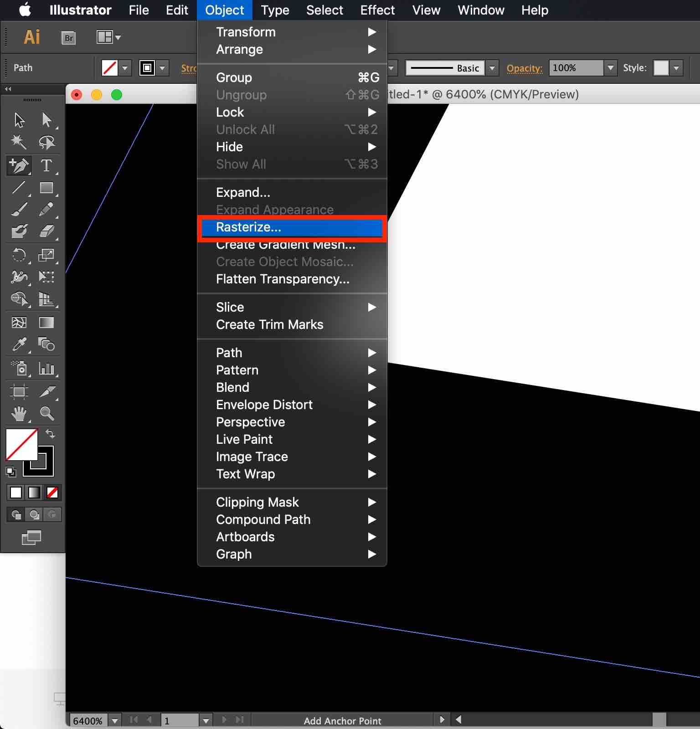Select the Free Transform tool

coord(46,277)
